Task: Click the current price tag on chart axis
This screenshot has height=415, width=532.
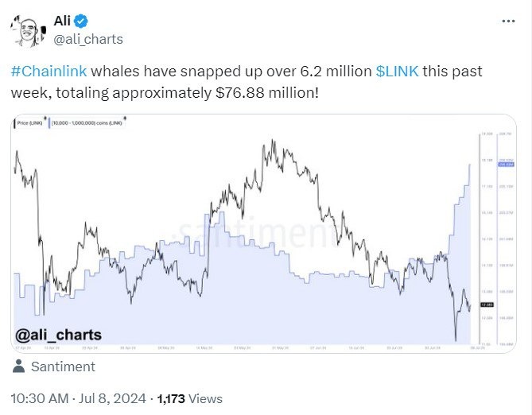Action: point(486,304)
